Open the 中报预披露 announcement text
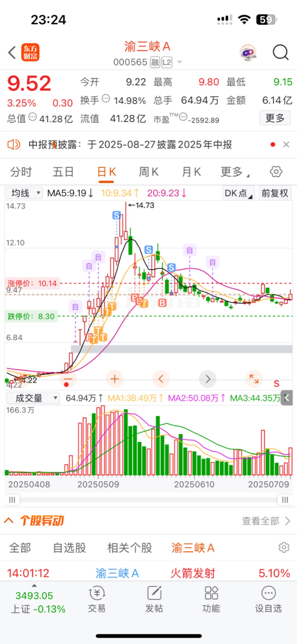Viewport: 297px width, 644px height. [x=130, y=145]
